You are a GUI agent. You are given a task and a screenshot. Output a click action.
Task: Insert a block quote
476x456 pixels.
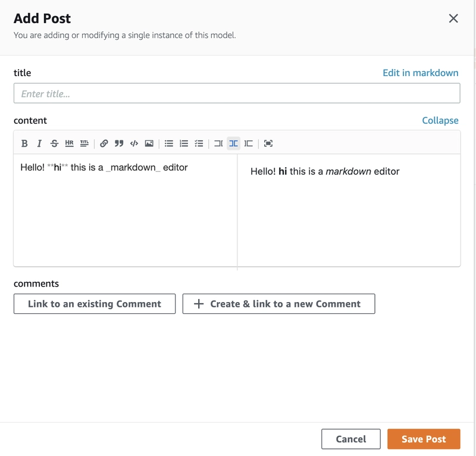(119, 143)
